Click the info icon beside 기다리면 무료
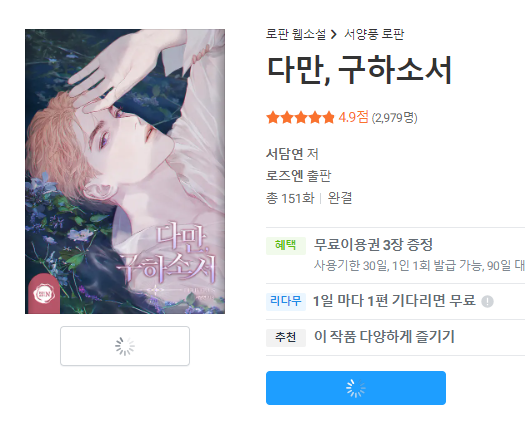 pos(487,301)
